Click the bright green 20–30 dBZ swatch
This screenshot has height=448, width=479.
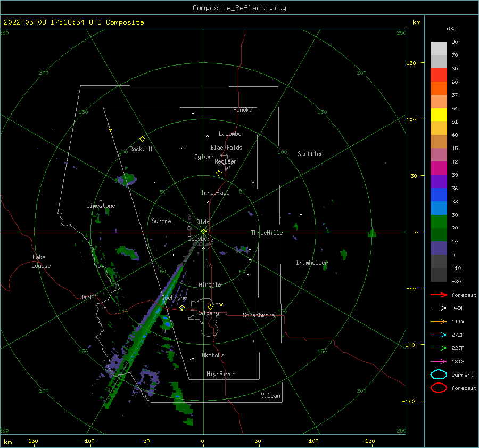pyautogui.click(x=439, y=222)
